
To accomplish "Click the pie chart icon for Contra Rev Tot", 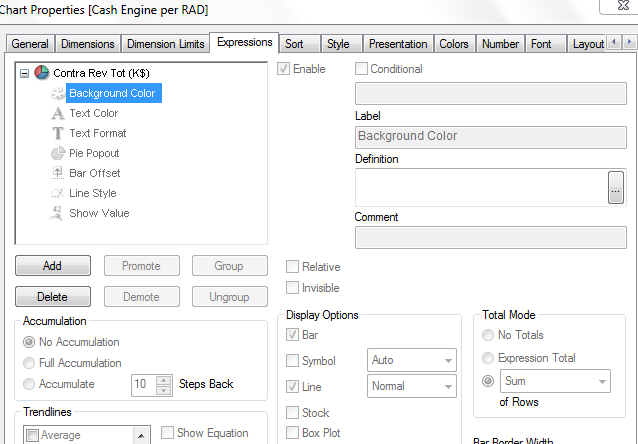I will [x=41, y=73].
